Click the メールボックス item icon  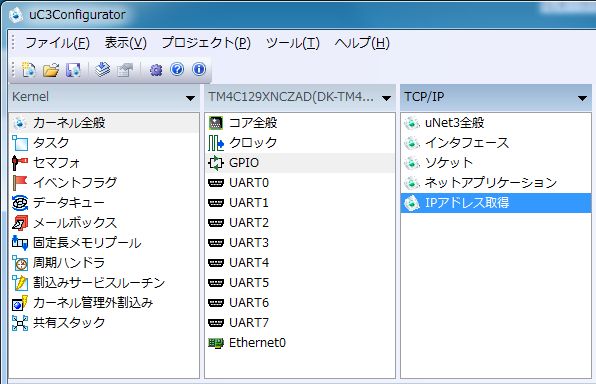[20, 223]
